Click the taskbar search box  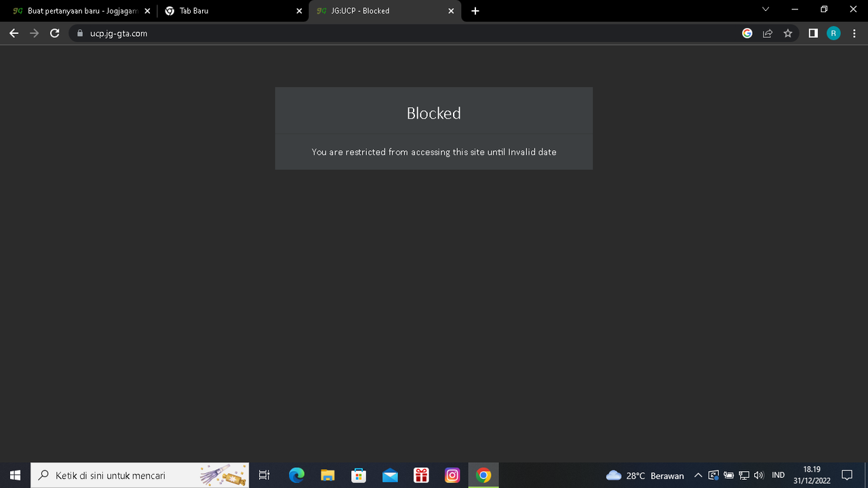(x=140, y=475)
